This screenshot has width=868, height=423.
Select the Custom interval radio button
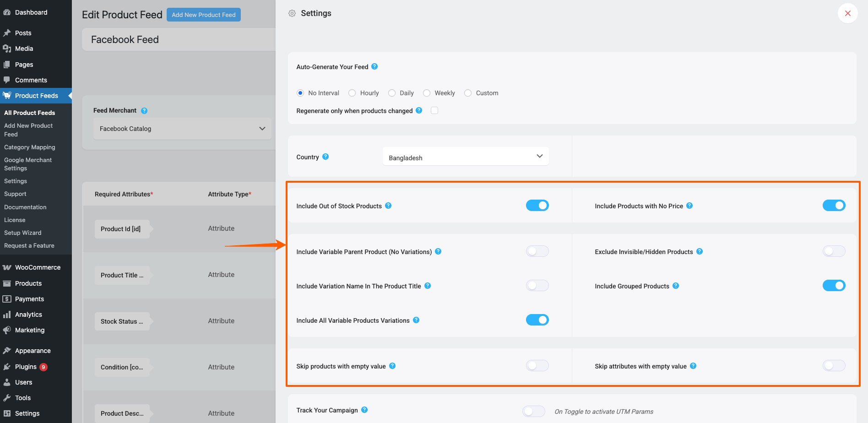[468, 93]
